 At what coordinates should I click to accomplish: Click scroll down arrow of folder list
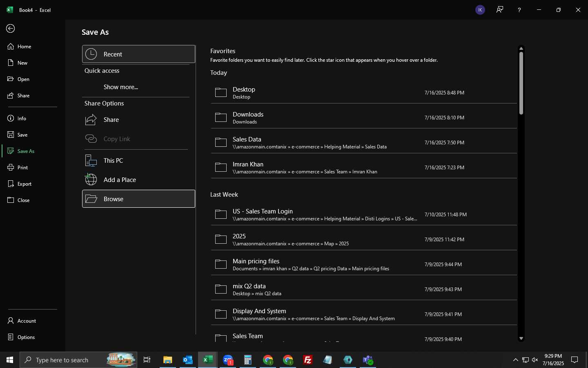521,339
